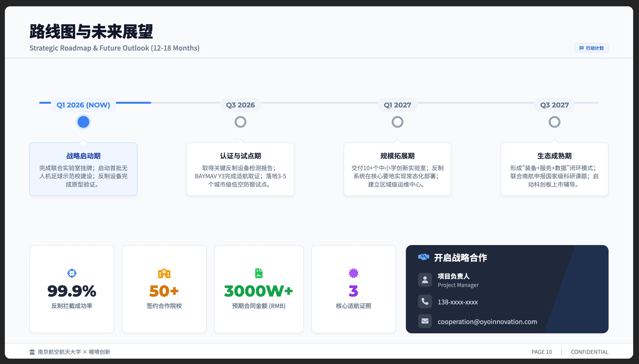
Task: Click the 反制拦截成功率 label
Action: (72, 306)
